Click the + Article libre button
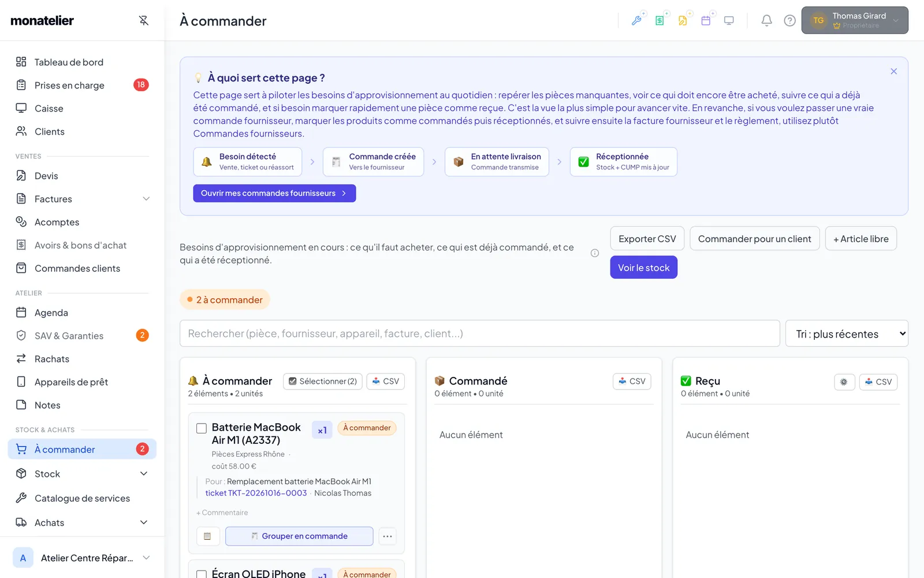 pyautogui.click(x=861, y=239)
